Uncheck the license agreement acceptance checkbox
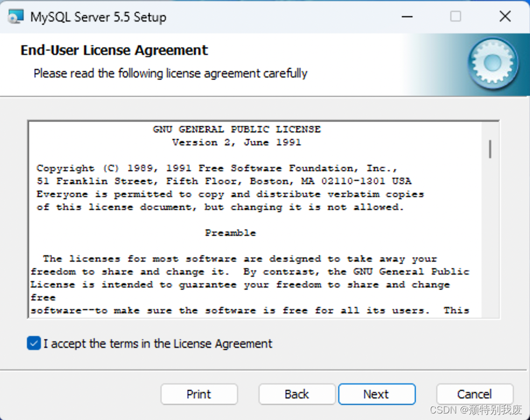Image resolution: width=530 pixels, height=420 pixels. 33,343
